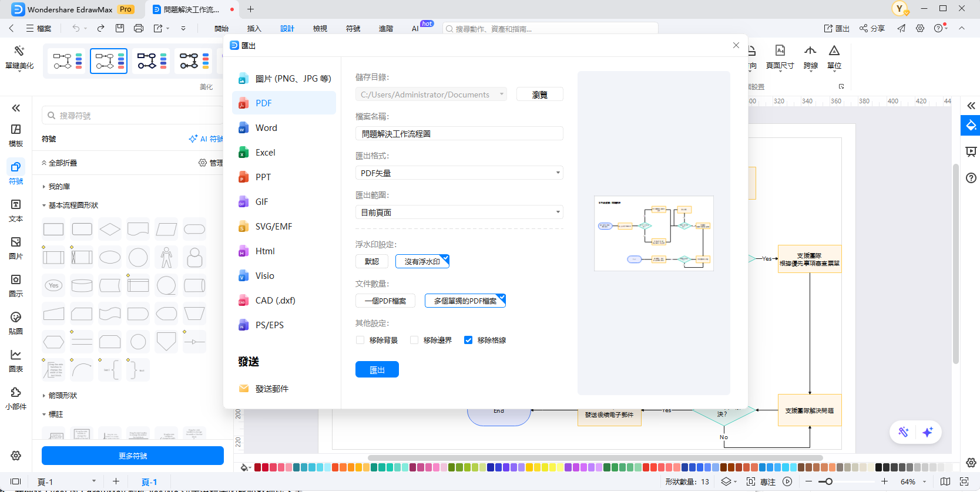Switch to the 插入 ribbon tab
This screenshot has width=980, height=492.
[254, 28]
